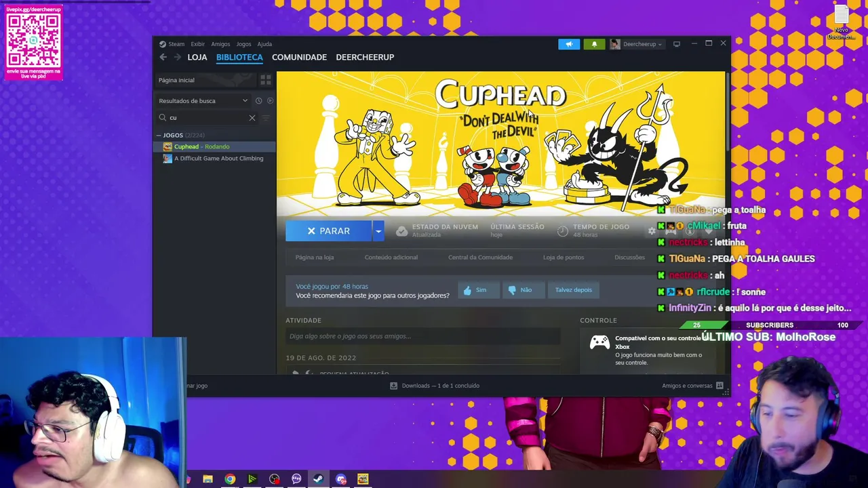
Task: Open the Jogos menu
Action: click(x=243, y=44)
